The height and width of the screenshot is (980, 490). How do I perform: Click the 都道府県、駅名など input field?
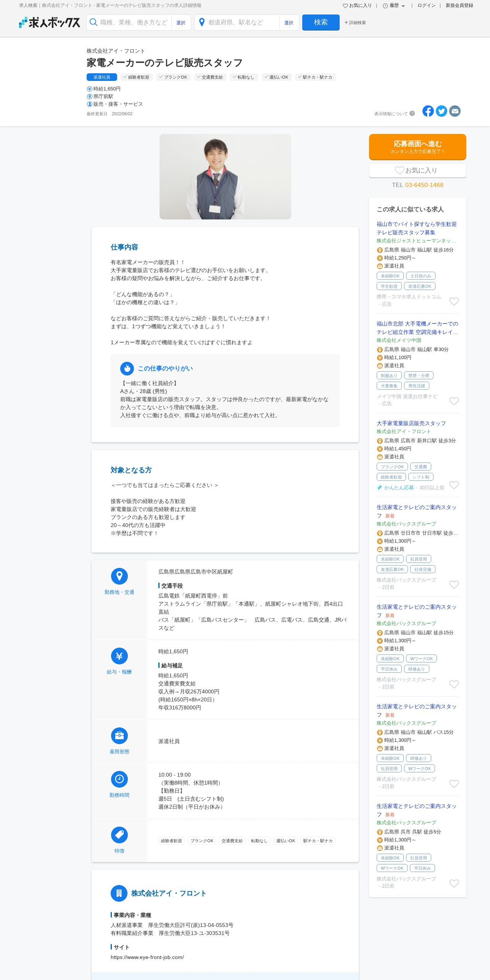[242, 23]
